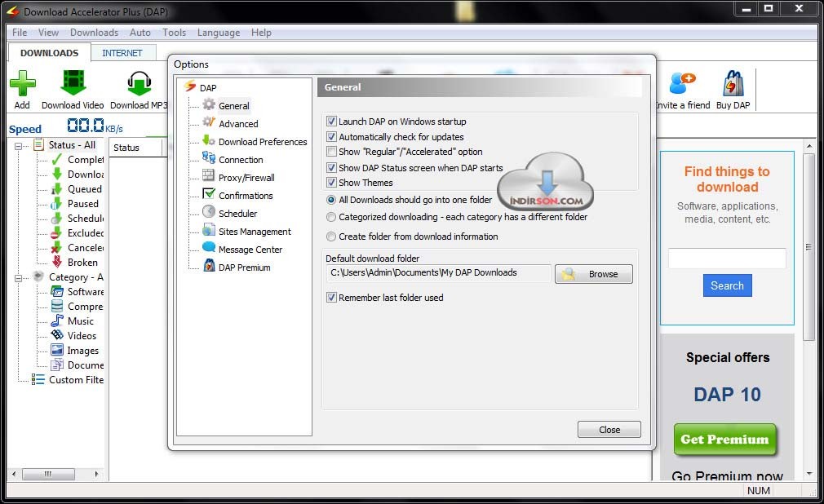Open the File menu
This screenshot has height=504, width=824.
point(20,33)
